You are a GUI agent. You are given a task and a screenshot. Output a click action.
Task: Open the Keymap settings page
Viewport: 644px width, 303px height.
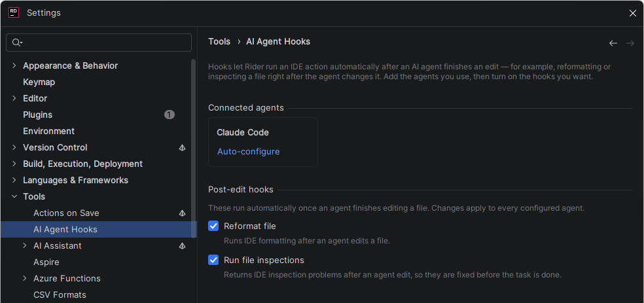(39, 82)
